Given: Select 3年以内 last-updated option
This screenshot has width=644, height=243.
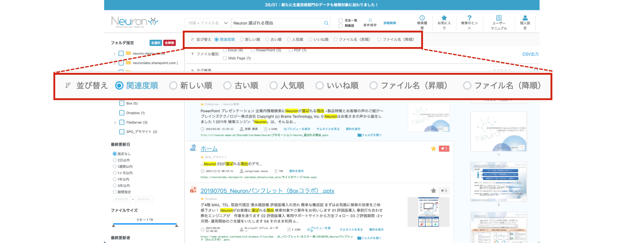Looking at the screenshot, I should (x=115, y=186).
